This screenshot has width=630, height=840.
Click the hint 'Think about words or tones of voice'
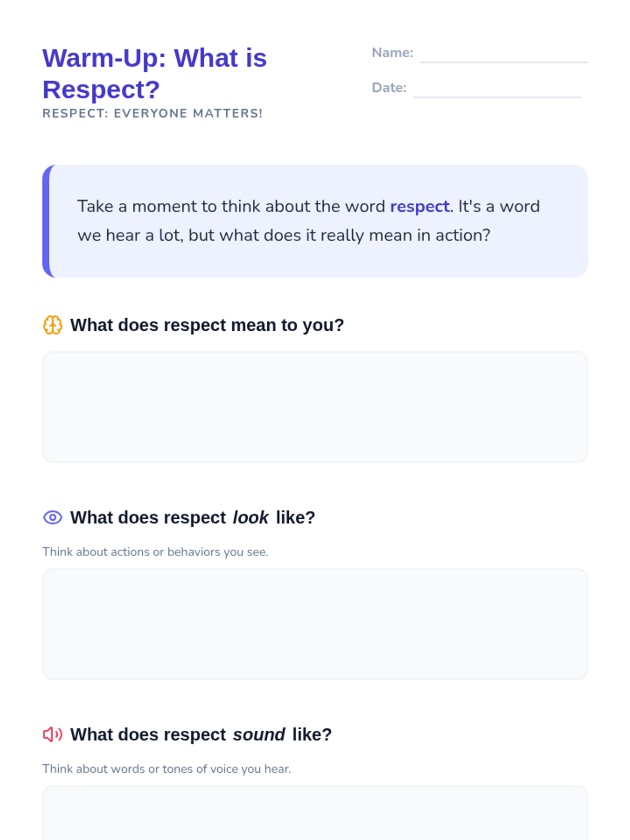[x=166, y=769]
